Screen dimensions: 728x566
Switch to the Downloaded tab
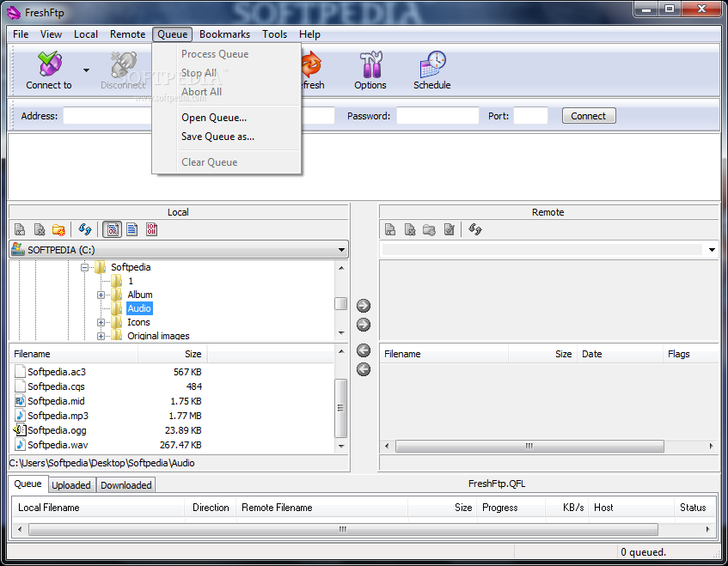pyautogui.click(x=126, y=485)
